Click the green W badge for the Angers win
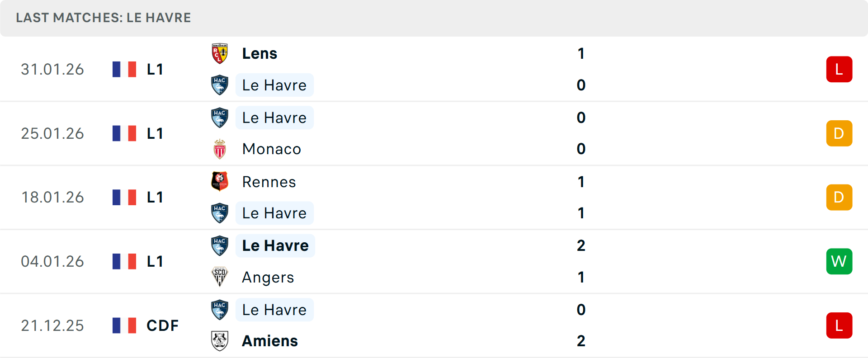868x358 pixels. [840, 261]
